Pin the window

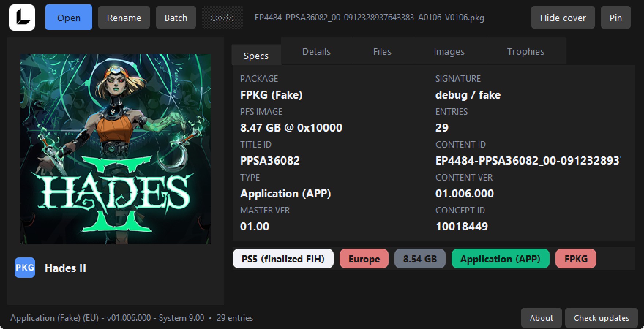616,18
